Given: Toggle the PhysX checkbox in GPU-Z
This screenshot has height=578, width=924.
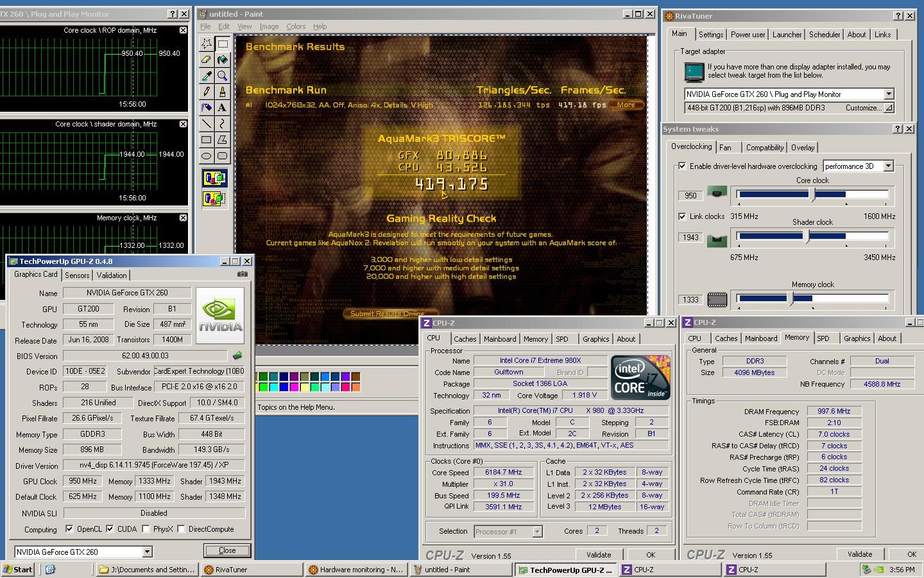Looking at the screenshot, I should 146,529.
